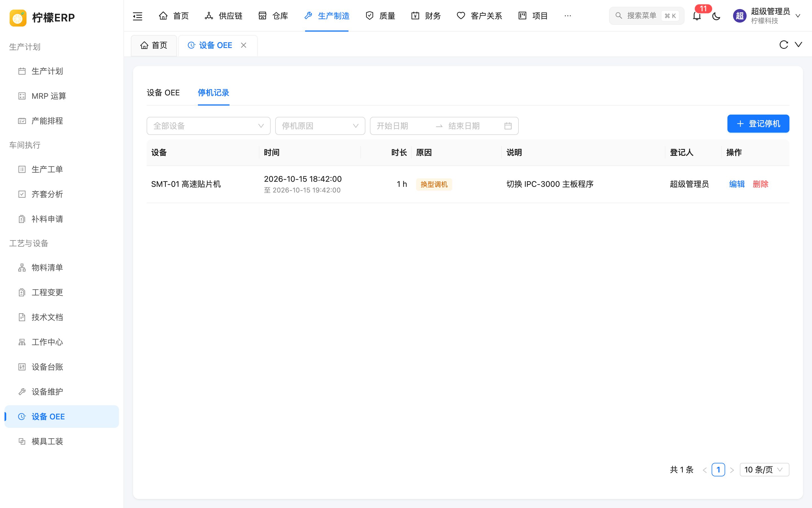Open 物料清单 in the sidebar
812x508 pixels.
coord(62,268)
